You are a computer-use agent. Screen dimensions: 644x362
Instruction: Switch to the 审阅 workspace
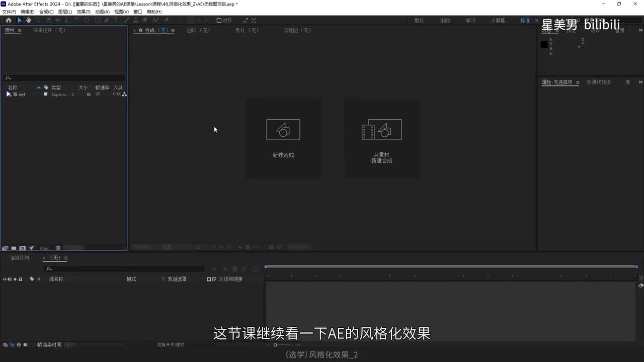click(x=445, y=21)
